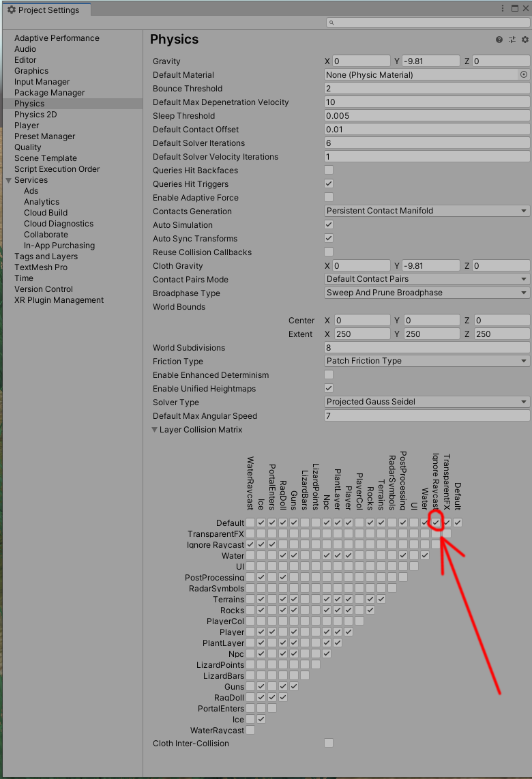Open Contact Pairs Mode dropdown

point(427,279)
